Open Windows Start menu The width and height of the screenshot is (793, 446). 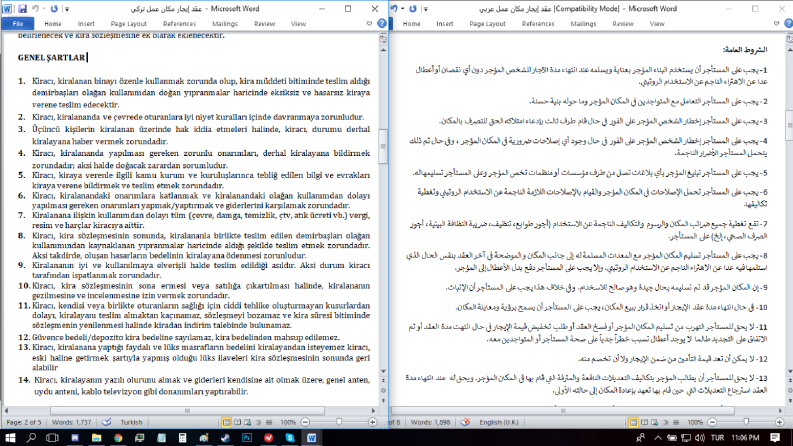tap(10, 437)
